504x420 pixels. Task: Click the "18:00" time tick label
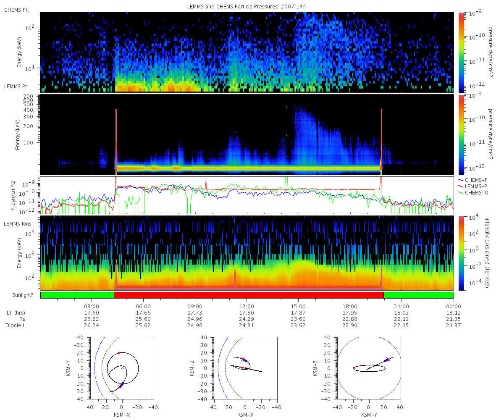click(350, 307)
